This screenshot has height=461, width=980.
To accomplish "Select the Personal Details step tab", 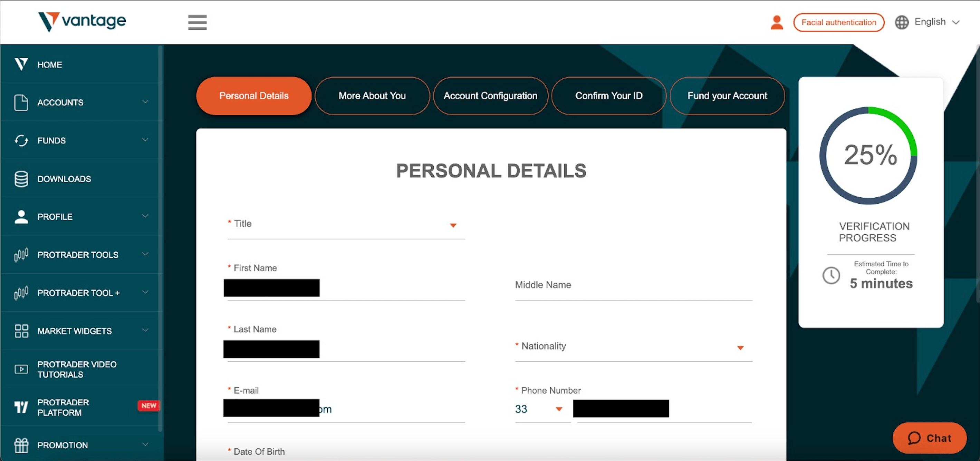I will click(x=254, y=96).
